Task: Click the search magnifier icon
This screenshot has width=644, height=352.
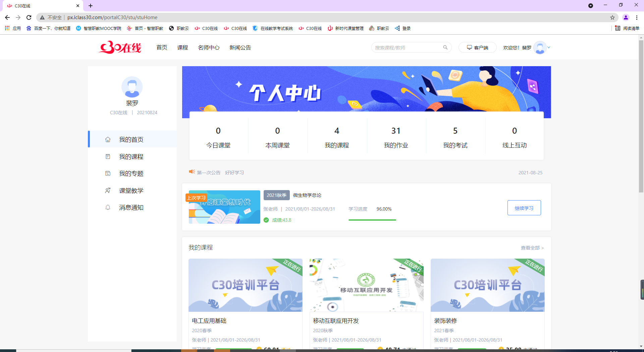Action: tap(445, 48)
